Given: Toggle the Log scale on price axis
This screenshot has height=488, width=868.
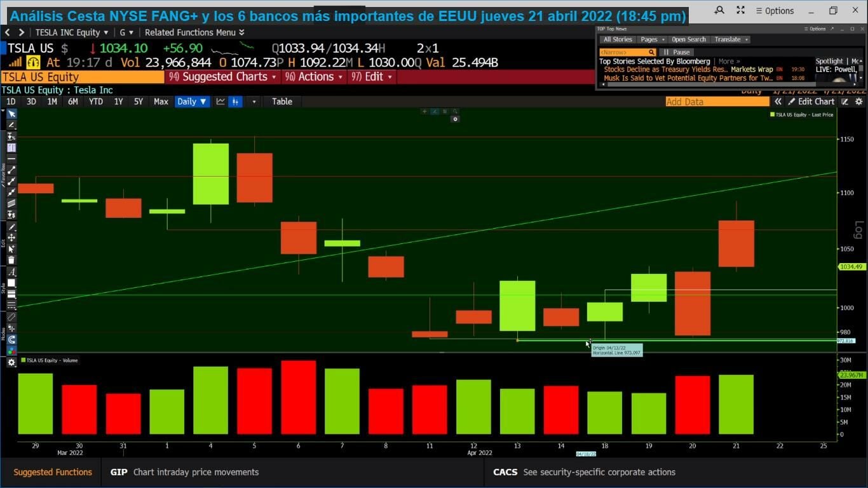Looking at the screenshot, I should click(858, 230).
